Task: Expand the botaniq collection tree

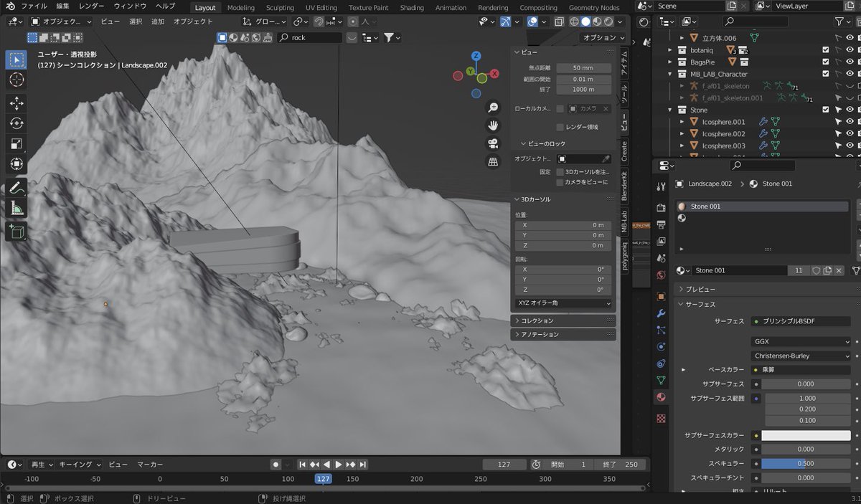Action: [x=671, y=50]
